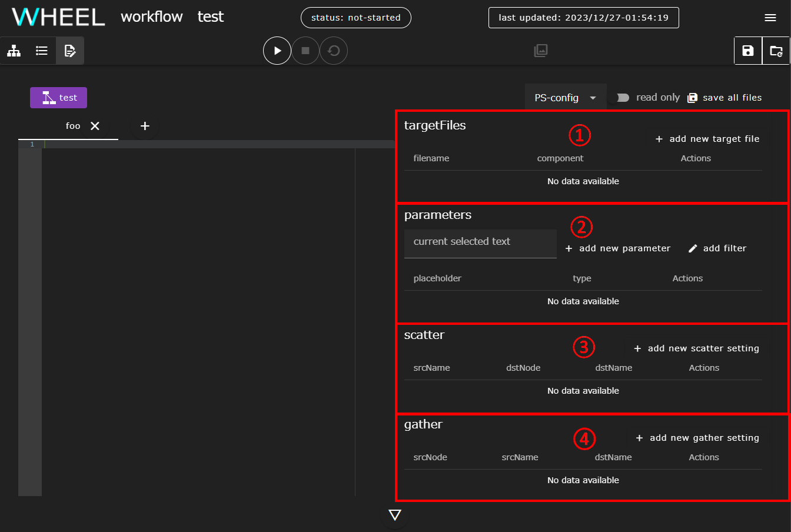Open the text editor view icon
This screenshot has width=791, height=532.
pyautogui.click(x=70, y=51)
